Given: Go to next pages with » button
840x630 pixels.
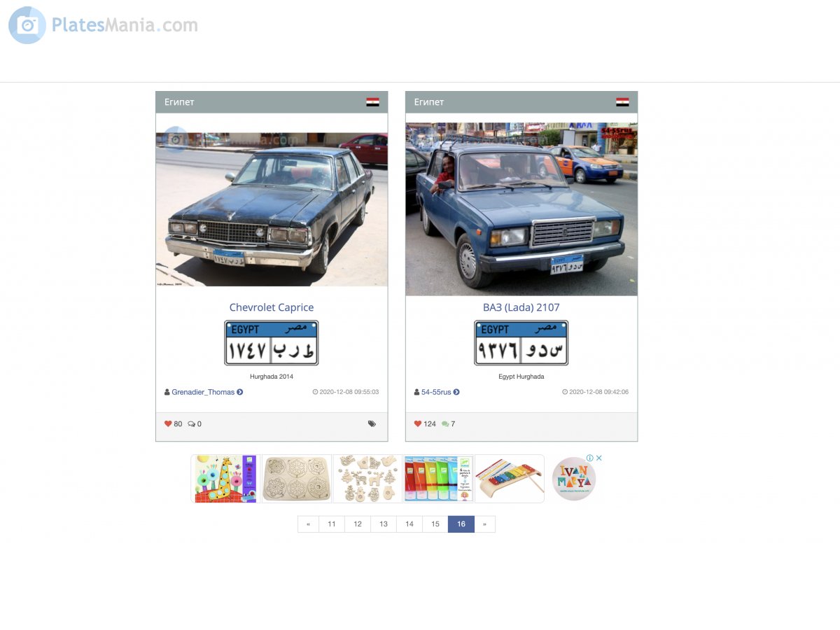Looking at the screenshot, I should pos(484,524).
